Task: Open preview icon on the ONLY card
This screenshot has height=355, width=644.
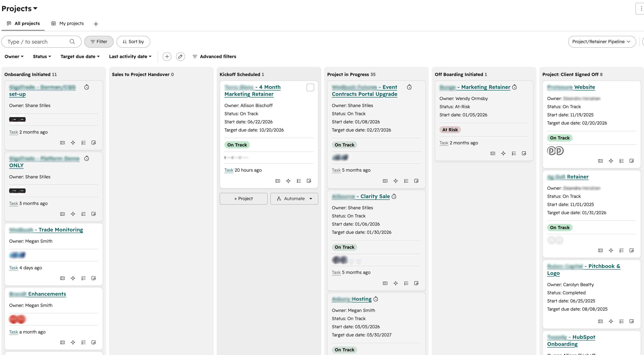Action: (62, 214)
